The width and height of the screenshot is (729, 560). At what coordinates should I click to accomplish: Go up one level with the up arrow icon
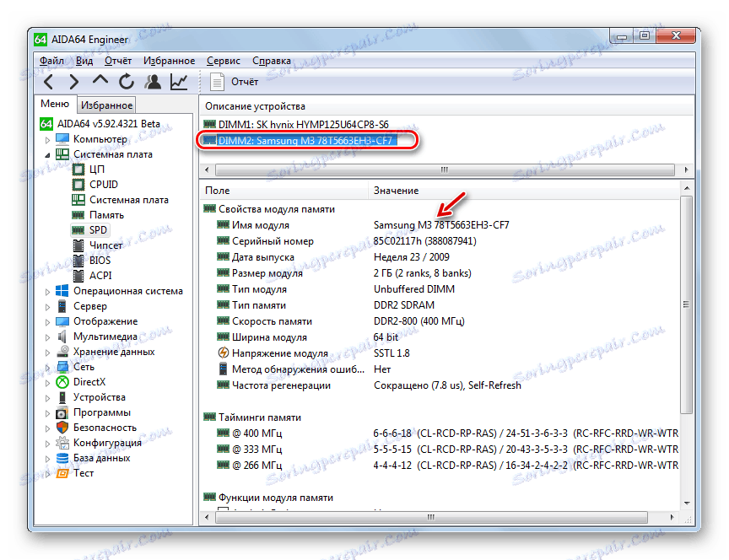point(100,80)
